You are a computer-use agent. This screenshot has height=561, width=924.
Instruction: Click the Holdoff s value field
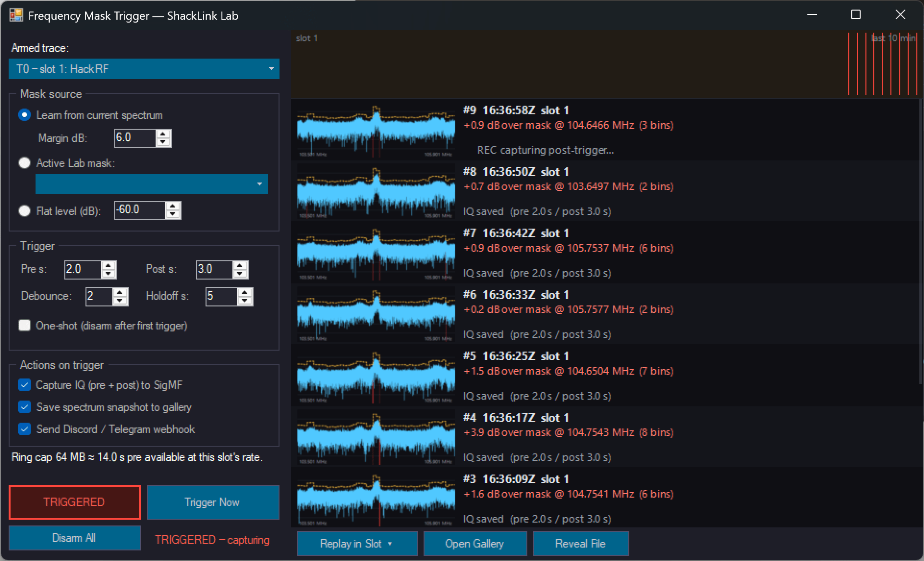[x=221, y=296]
